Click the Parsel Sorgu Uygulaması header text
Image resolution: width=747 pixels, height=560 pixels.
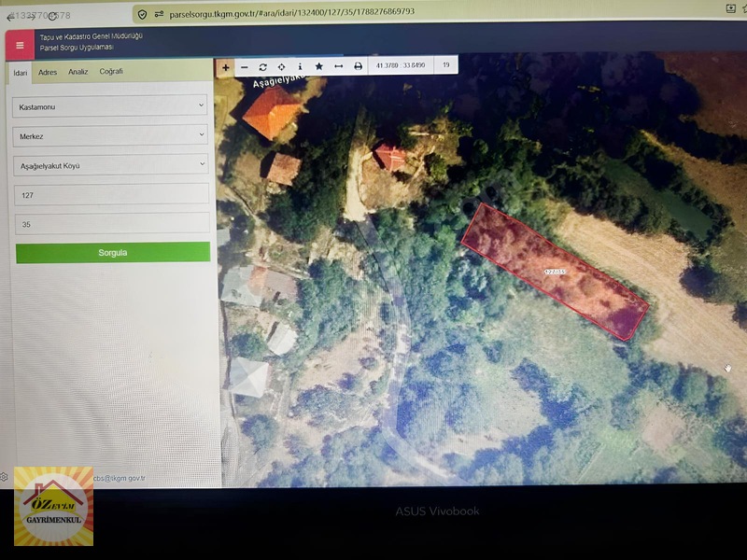77,48
